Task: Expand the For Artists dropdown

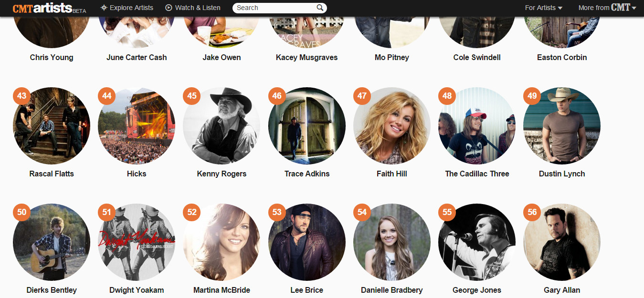Action: click(x=544, y=8)
